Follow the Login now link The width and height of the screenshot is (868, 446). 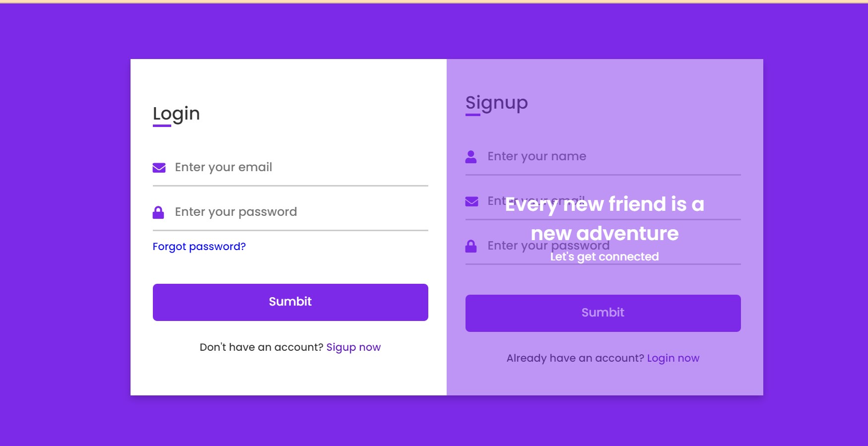[673, 358]
